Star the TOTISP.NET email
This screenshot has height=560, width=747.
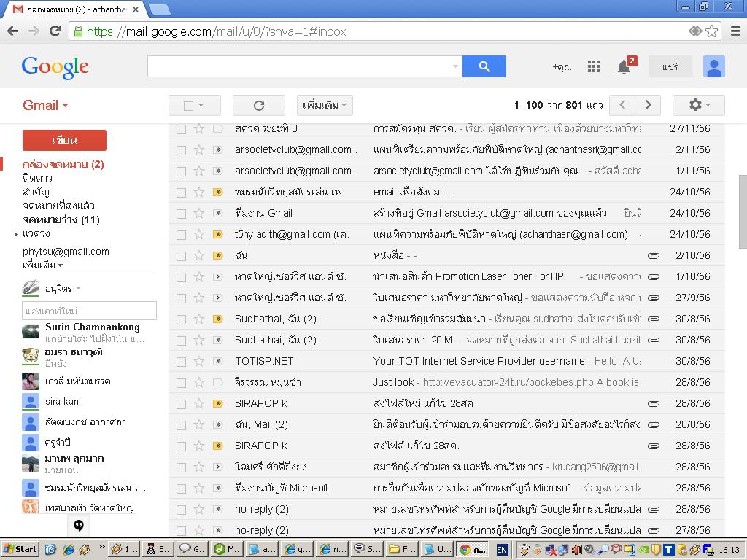pyautogui.click(x=199, y=362)
